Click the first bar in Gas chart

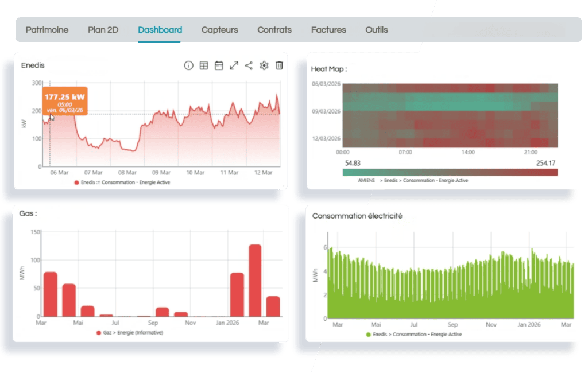coord(51,294)
